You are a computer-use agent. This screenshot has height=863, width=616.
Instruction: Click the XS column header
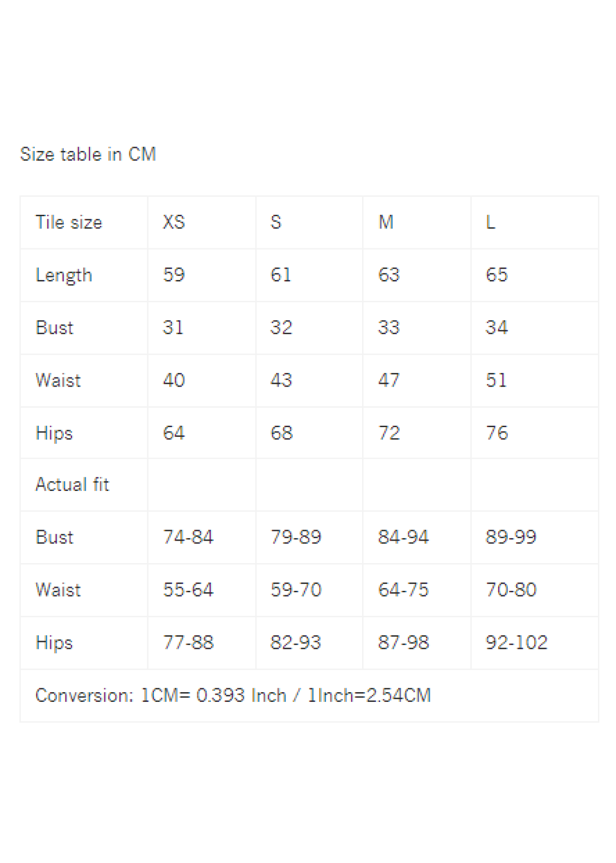coord(174,222)
